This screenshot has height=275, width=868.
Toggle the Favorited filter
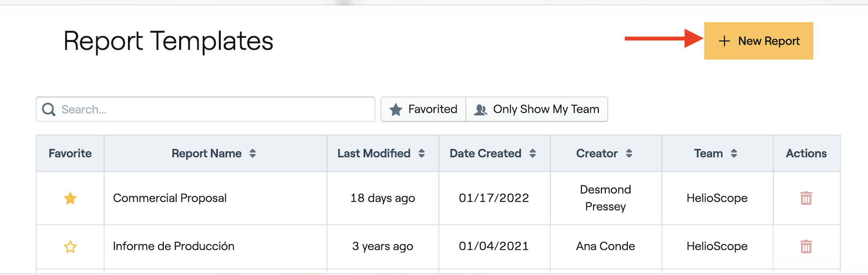pyautogui.click(x=423, y=109)
